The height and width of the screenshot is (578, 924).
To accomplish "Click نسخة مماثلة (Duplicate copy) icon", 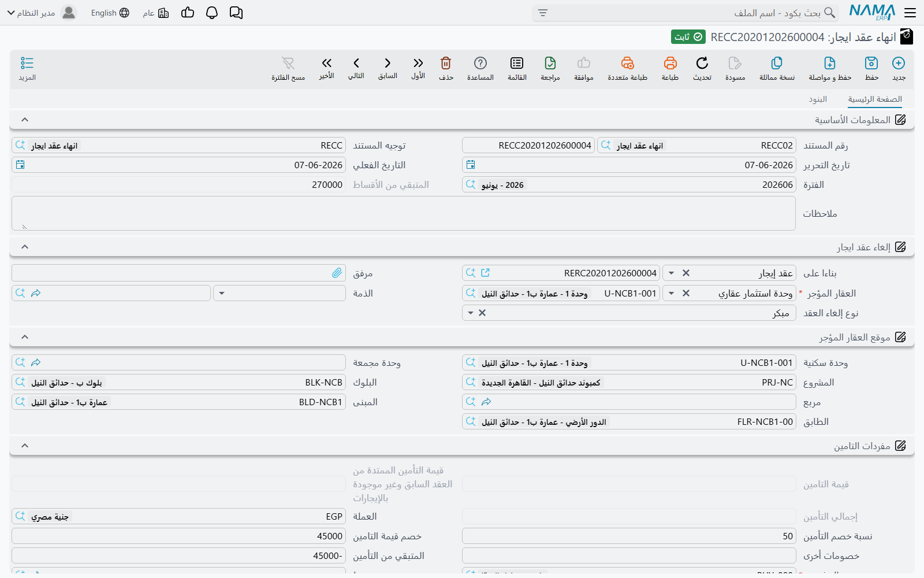I will [x=777, y=63].
